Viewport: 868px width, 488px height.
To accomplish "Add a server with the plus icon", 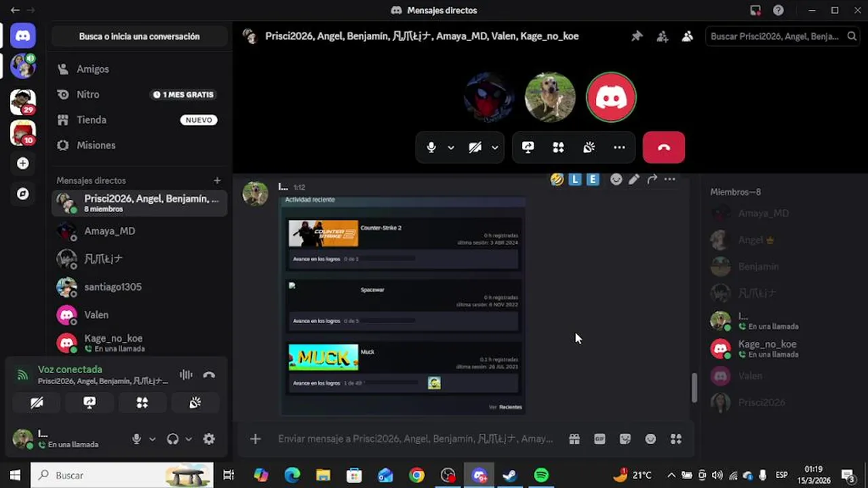I will point(22,163).
